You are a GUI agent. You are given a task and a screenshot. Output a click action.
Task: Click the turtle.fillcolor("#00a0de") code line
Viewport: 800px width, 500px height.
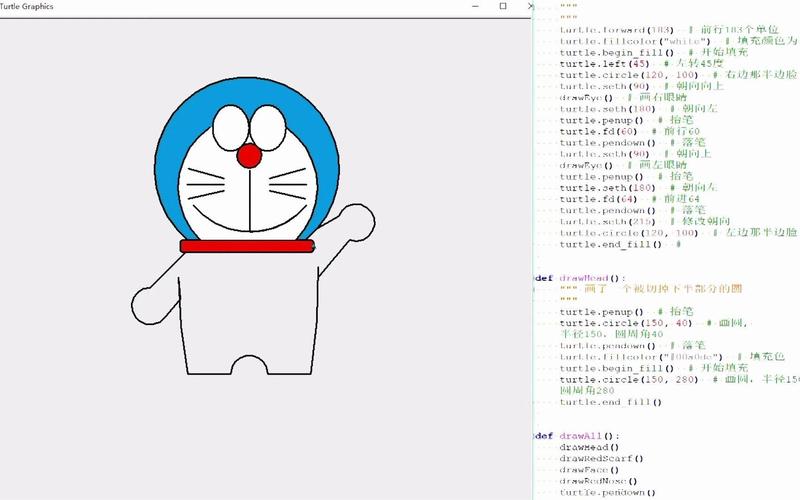672,356
